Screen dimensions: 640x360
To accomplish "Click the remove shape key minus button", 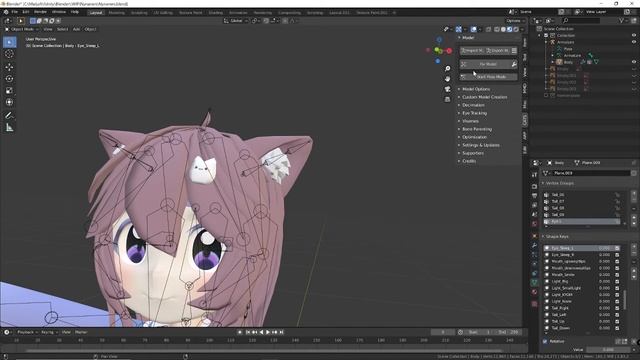I will [634, 254].
